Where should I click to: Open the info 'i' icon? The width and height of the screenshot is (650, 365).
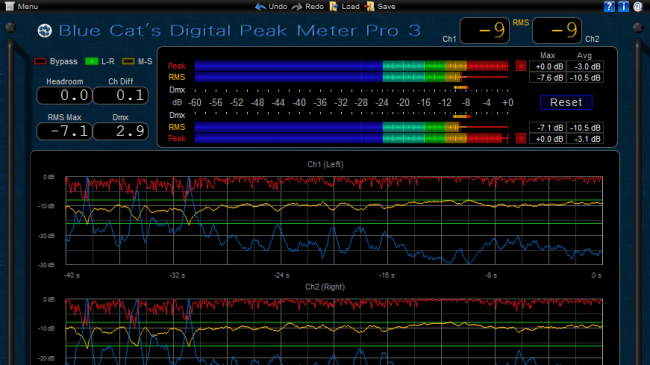[x=623, y=6]
